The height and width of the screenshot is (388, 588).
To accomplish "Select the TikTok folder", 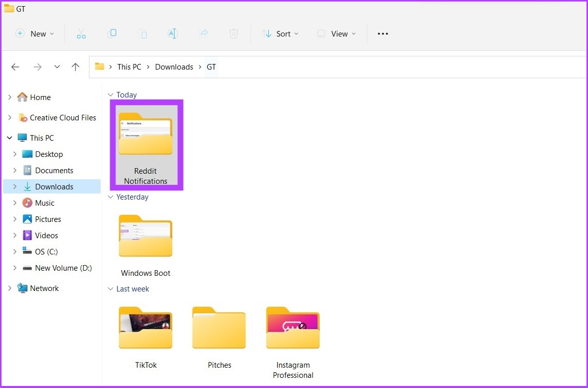I will 146,337.
